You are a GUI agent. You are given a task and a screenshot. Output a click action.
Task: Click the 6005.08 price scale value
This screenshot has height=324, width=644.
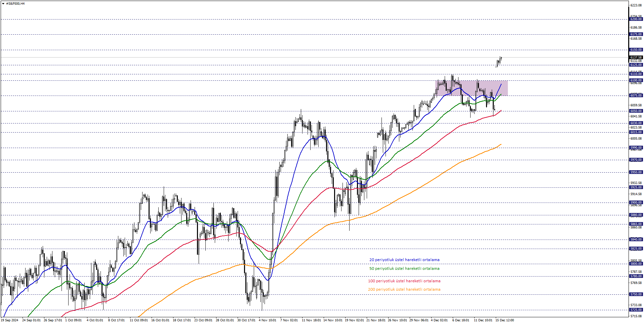pos(636,139)
